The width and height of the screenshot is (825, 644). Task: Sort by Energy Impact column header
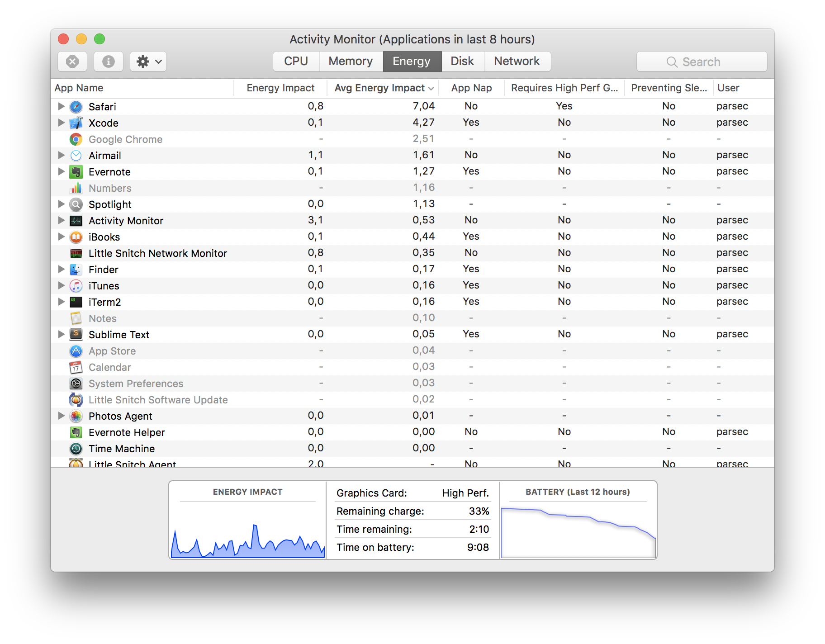tap(280, 88)
